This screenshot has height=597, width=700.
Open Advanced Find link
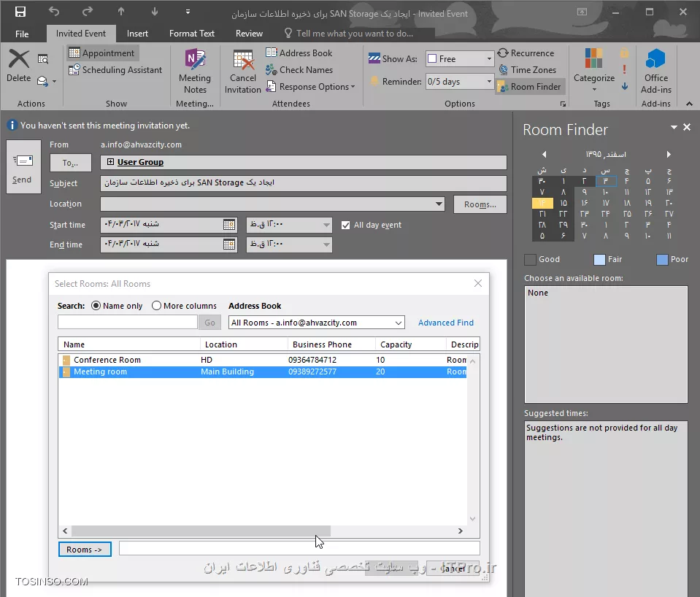coord(445,323)
